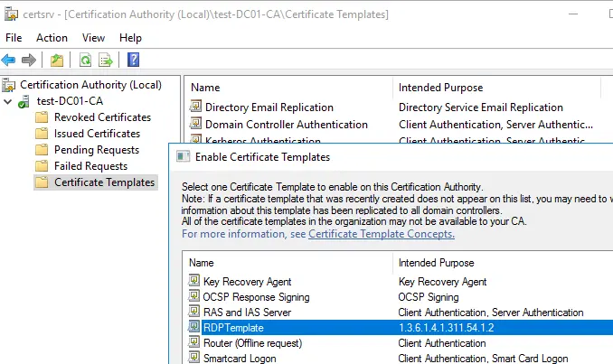Click the OCSP Signing purpose cell
The width and height of the screenshot is (613, 364).
tap(429, 297)
